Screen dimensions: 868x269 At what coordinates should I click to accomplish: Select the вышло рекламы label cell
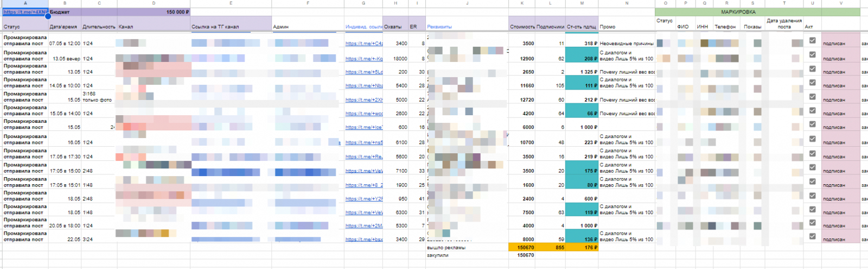tap(467, 247)
